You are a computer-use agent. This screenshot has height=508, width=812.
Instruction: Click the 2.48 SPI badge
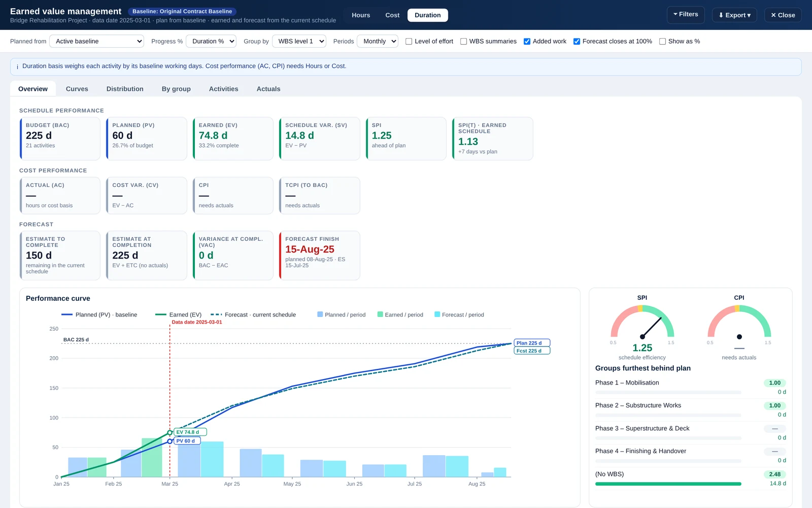coord(775,474)
